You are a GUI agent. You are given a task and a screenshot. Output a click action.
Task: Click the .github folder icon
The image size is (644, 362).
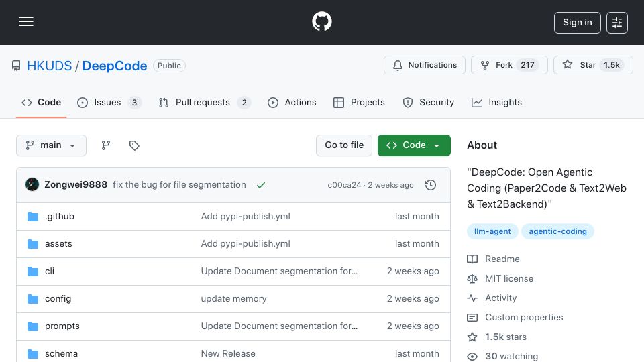coord(33,217)
